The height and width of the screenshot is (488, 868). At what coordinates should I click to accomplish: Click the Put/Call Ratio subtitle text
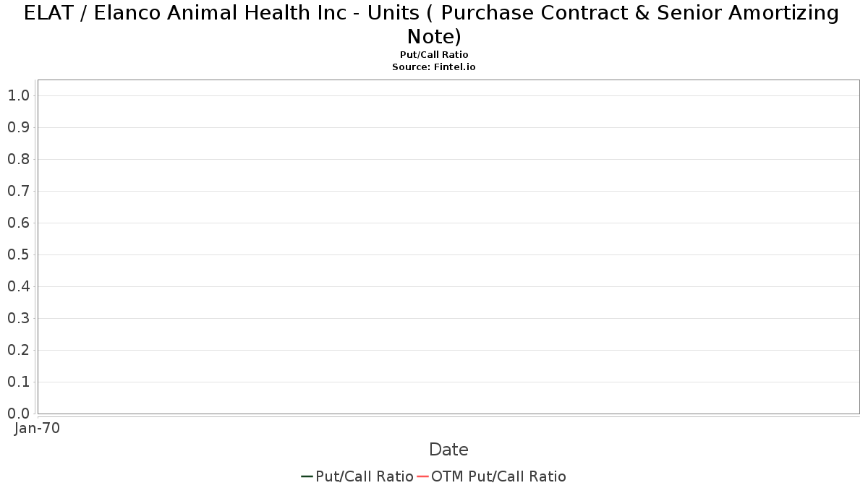[434, 55]
